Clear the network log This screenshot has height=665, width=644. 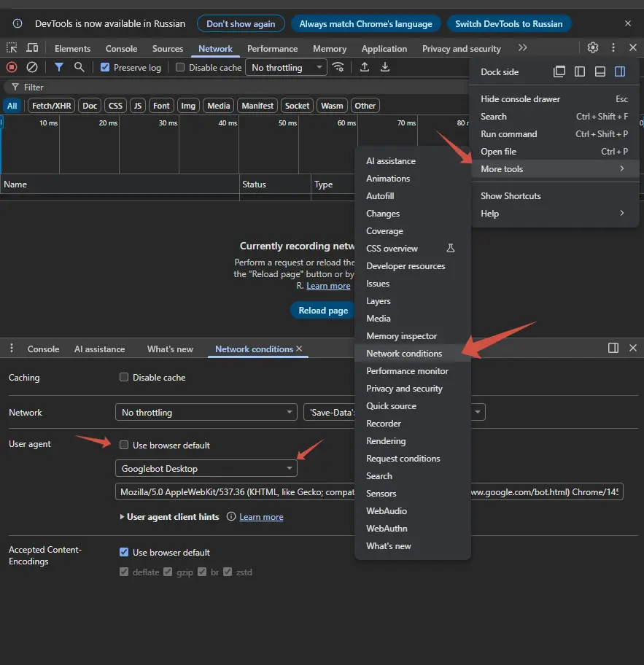tap(32, 67)
